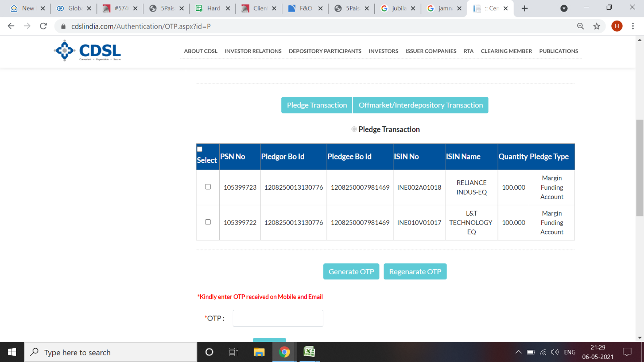Show hidden system tray icons
Viewport: 644px width, 362px height.
point(518,352)
